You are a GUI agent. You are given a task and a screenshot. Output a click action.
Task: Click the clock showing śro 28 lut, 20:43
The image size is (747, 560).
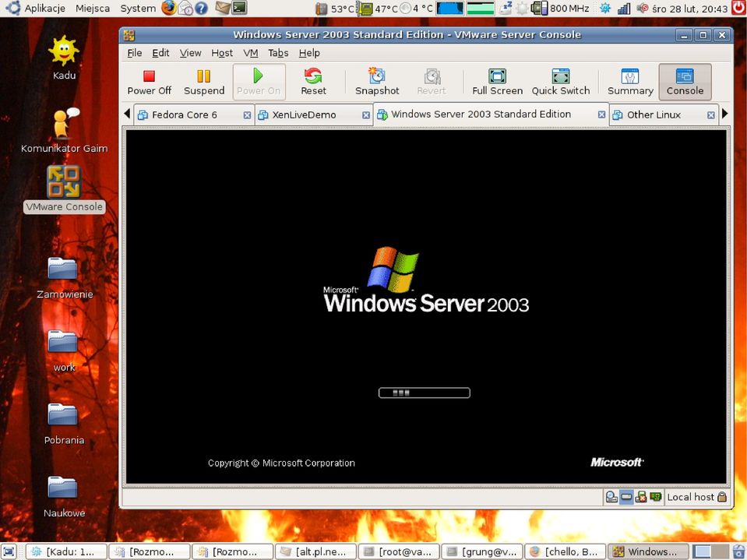click(x=689, y=8)
